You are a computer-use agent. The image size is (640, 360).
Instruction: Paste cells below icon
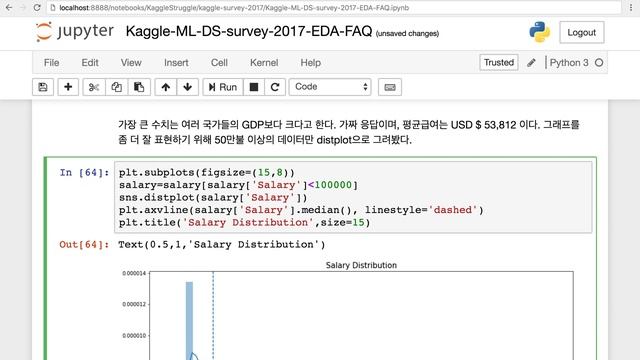(x=139, y=87)
